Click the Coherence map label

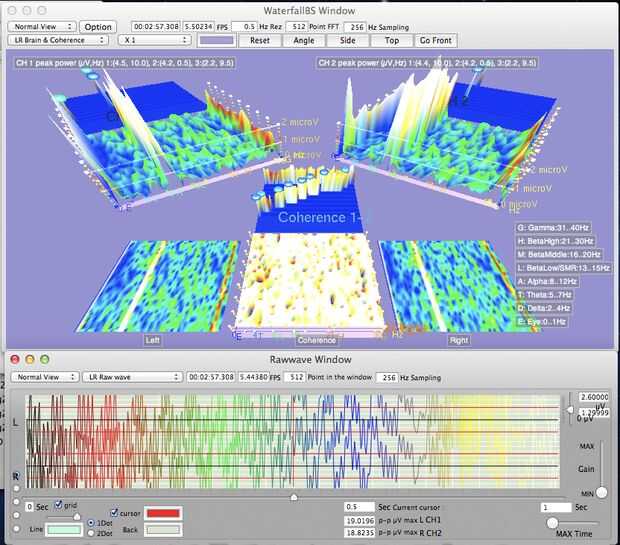pos(316,340)
